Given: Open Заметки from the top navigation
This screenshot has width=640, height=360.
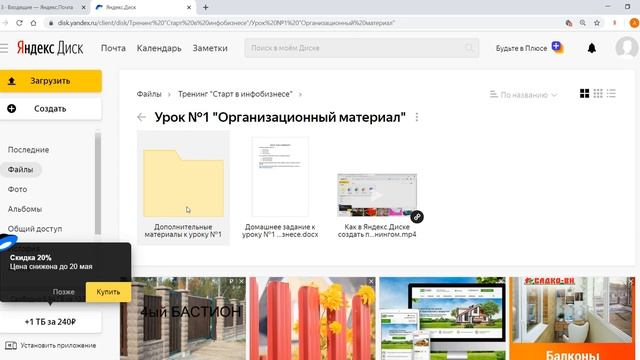Looking at the screenshot, I should pos(210,48).
